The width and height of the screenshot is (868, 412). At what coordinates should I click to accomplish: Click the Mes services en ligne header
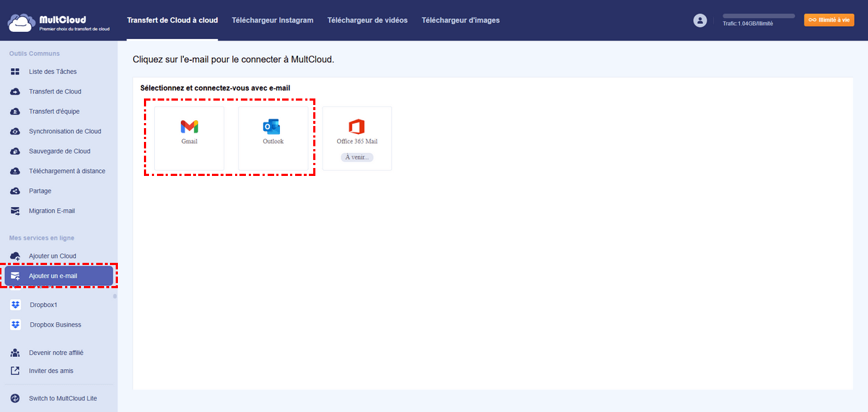pyautogui.click(x=42, y=238)
